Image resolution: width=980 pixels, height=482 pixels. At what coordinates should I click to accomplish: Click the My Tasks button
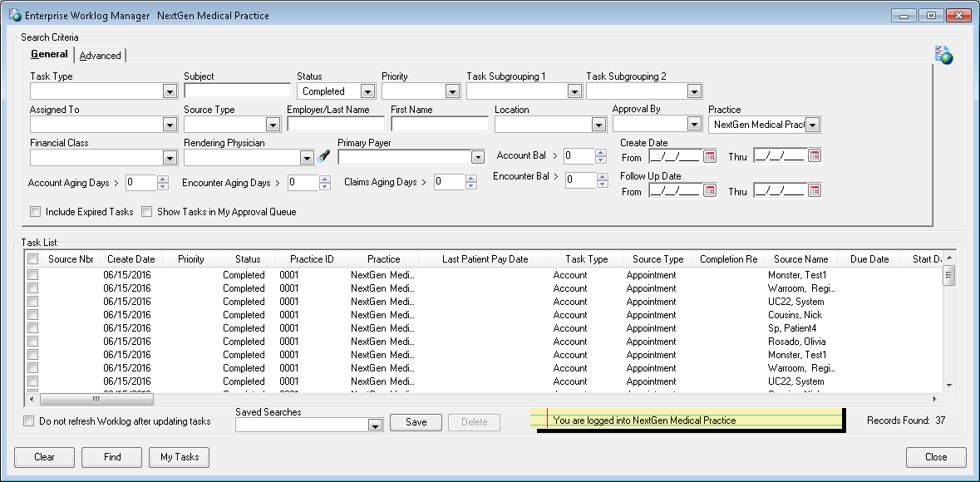pyautogui.click(x=180, y=457)
